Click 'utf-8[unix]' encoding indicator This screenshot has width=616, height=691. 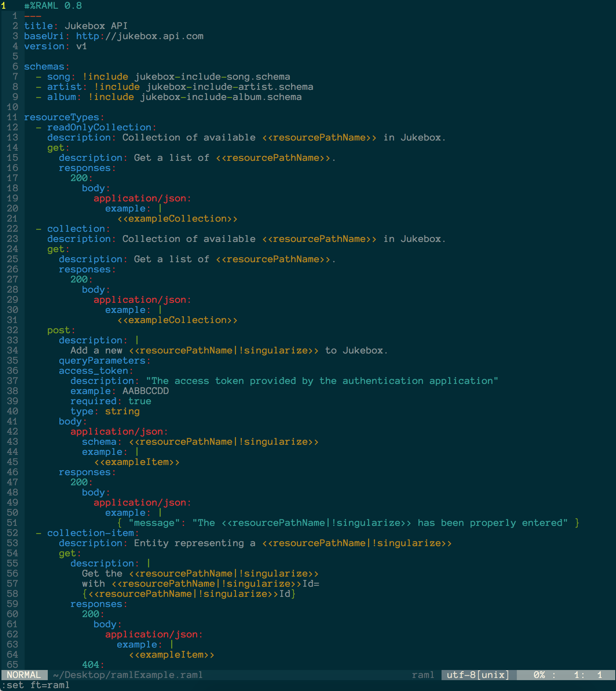click(478, 675)
